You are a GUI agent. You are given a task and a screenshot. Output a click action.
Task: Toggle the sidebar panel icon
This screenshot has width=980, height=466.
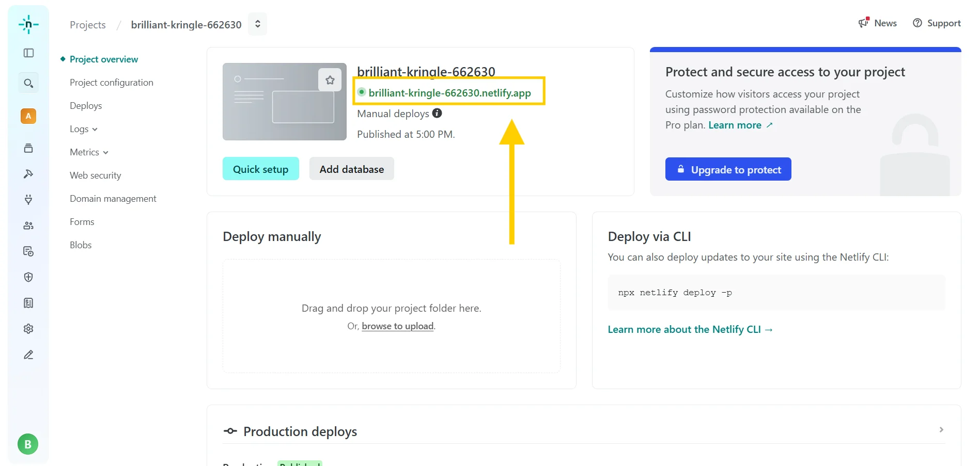(x=28, y=53)
